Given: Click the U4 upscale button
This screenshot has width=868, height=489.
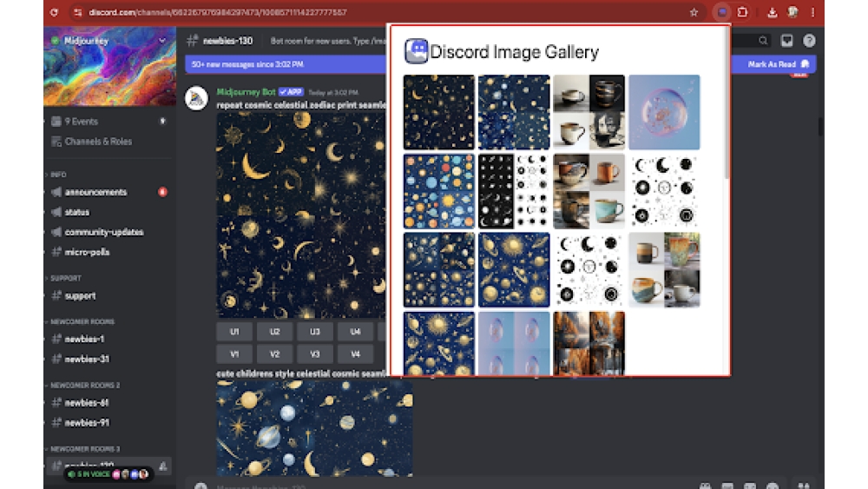Looking at the screenshot, I should 355,332.
